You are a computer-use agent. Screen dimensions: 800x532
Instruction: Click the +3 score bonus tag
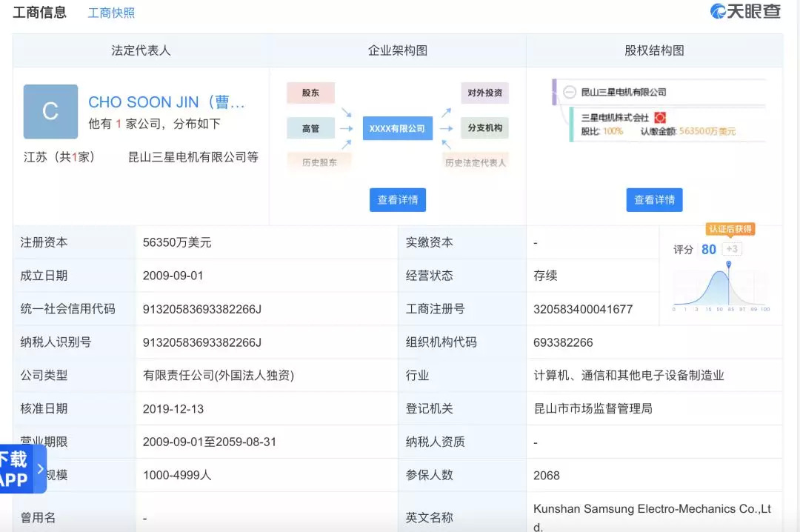(x=731, y=249)
